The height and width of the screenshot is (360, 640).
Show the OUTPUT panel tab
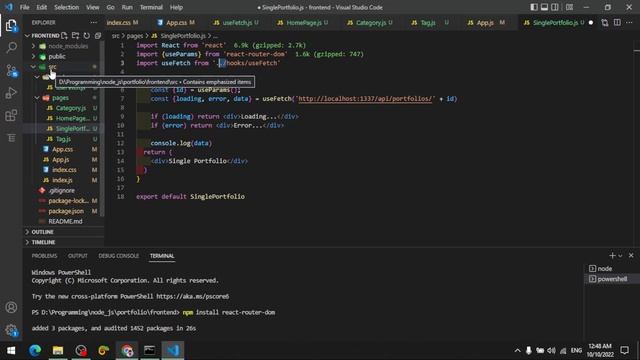coord(78,256)
